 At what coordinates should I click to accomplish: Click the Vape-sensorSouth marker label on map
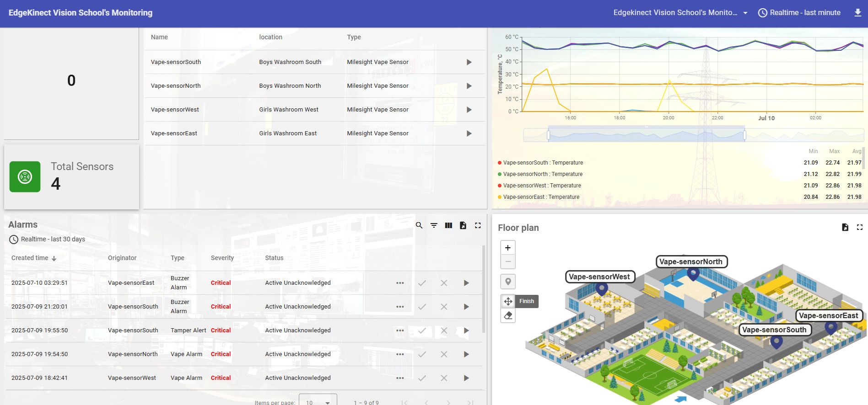[x=775, y=330]
